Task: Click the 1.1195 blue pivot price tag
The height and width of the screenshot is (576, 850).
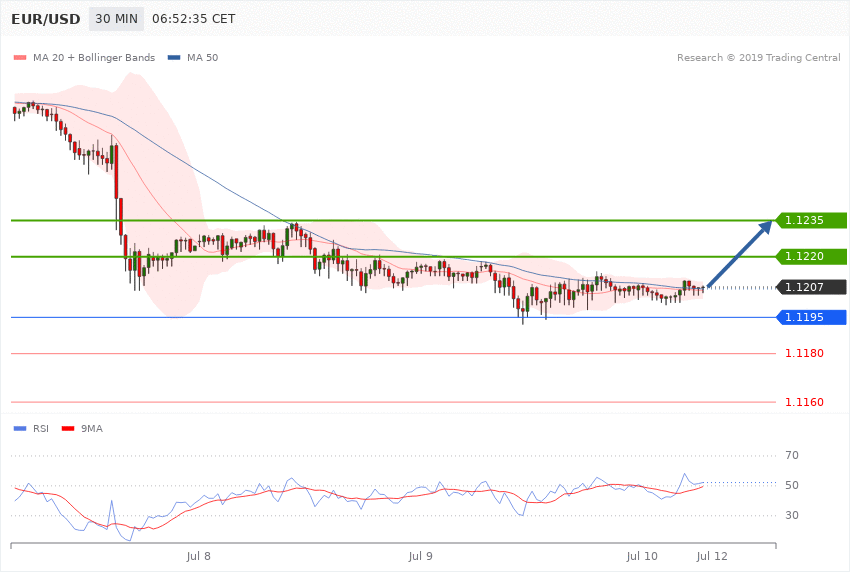Action: coord(810,318)
